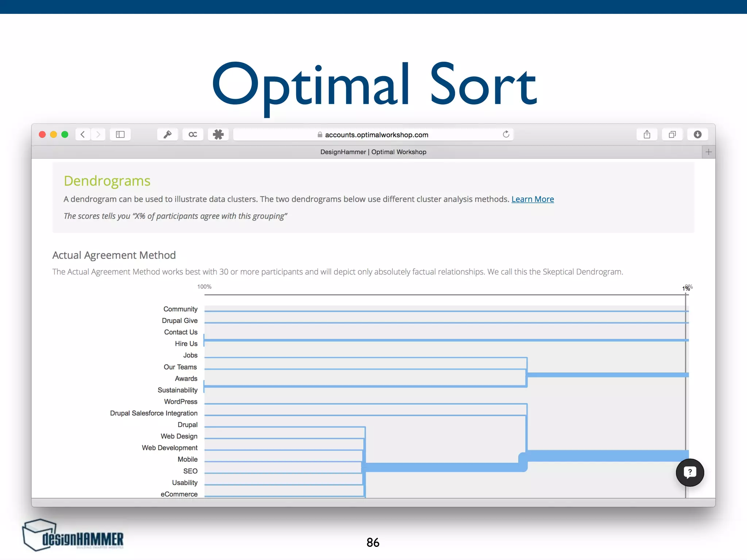Toggle the Safari sidebar button
This screenshot has width=747, height=560.
coord(120,135)
